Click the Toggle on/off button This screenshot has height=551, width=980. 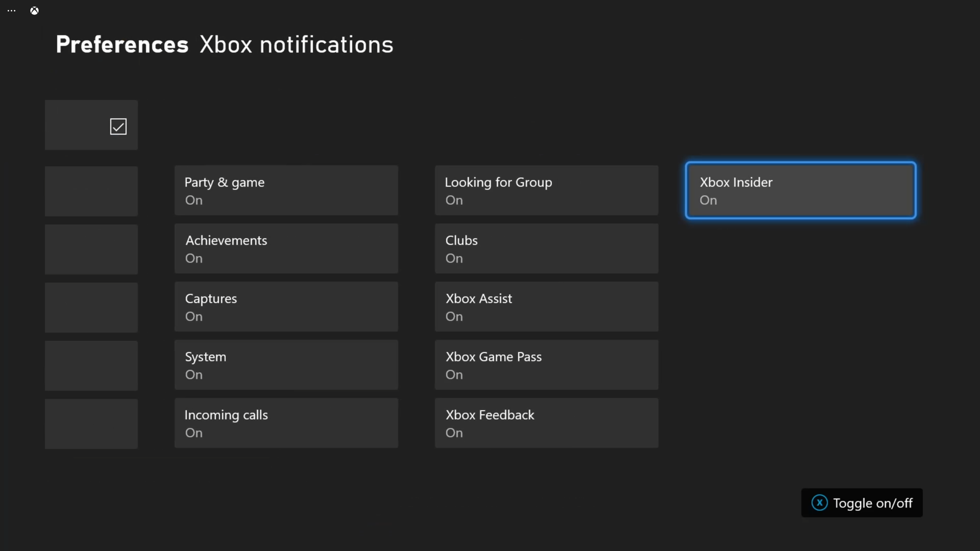pos(862,503)
